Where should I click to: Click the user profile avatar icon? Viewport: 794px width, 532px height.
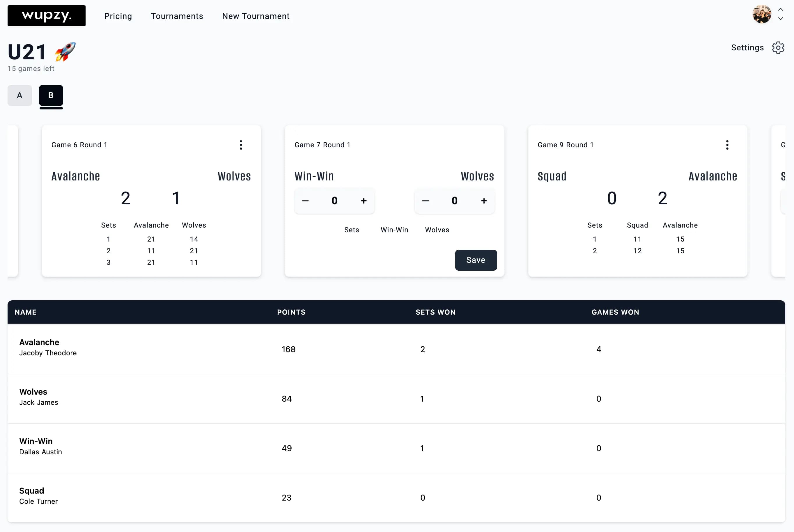click(x=762, y=16)
